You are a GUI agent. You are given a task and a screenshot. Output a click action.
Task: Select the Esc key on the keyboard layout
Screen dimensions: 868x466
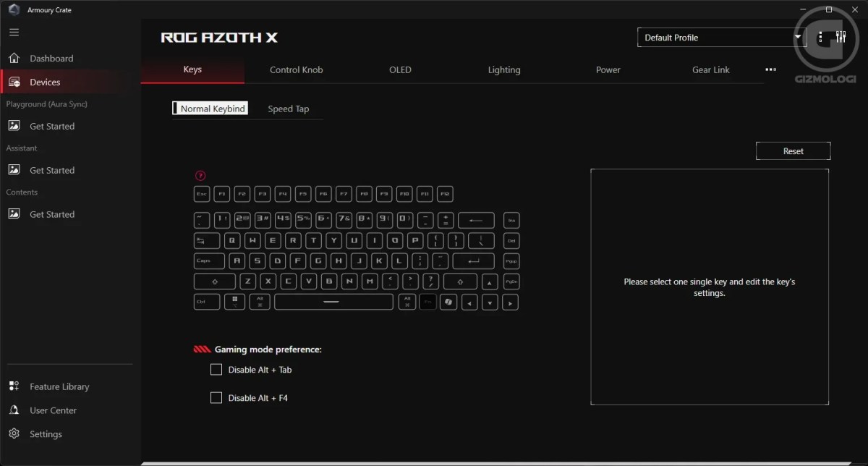(202, 194)
